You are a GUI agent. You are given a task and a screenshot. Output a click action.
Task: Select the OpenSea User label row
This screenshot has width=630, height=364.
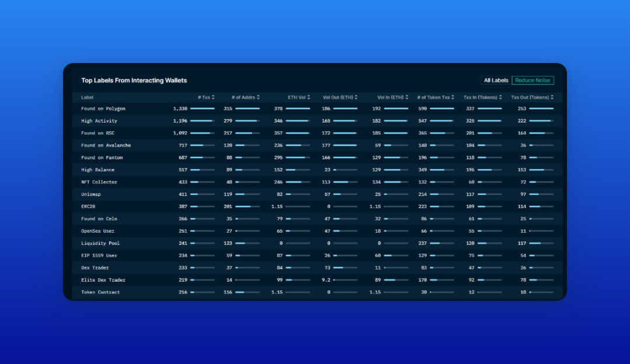click(317, 231)
